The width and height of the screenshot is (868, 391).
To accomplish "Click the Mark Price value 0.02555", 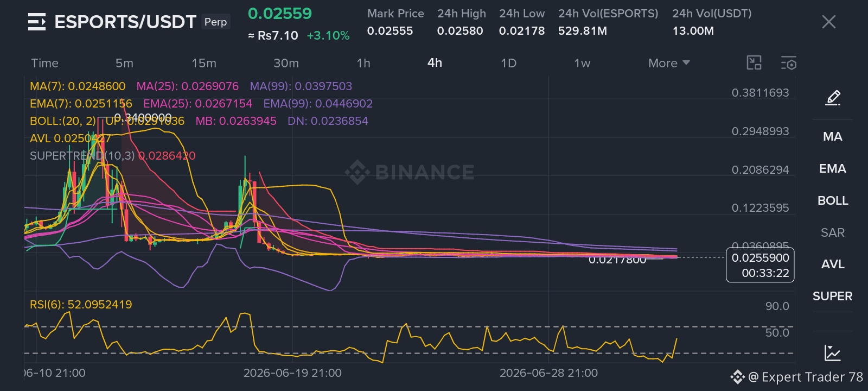I will pos(390,31).
